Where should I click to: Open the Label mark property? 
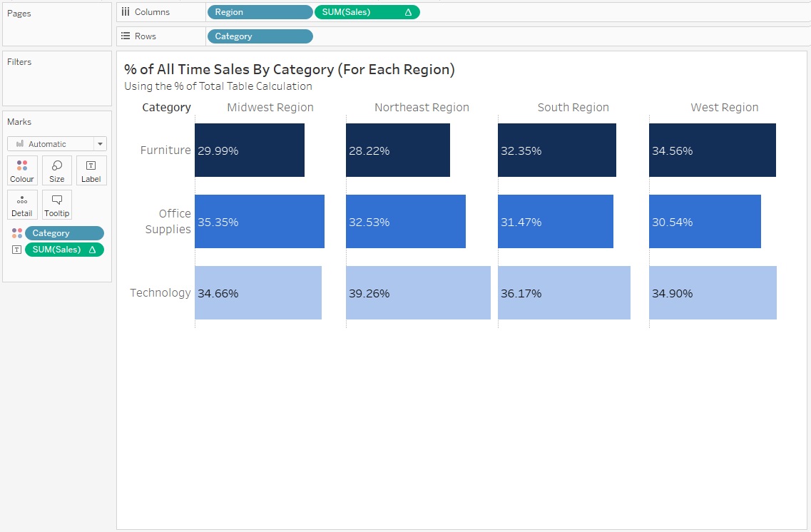click(x=91, y=170)
